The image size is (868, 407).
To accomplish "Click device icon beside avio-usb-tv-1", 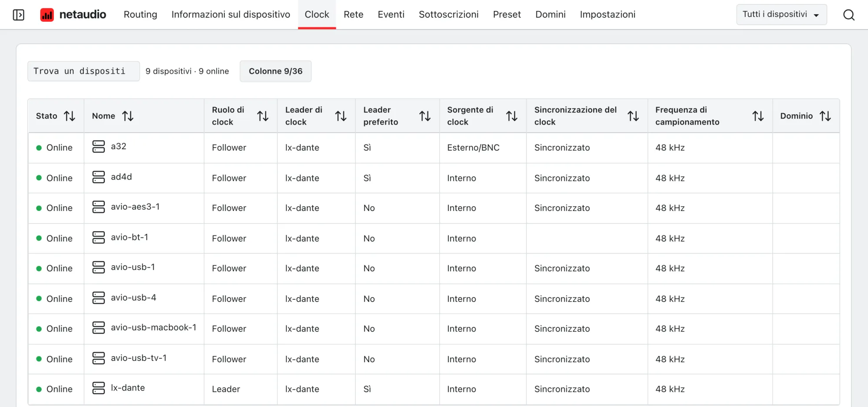I will pos(99,358).
